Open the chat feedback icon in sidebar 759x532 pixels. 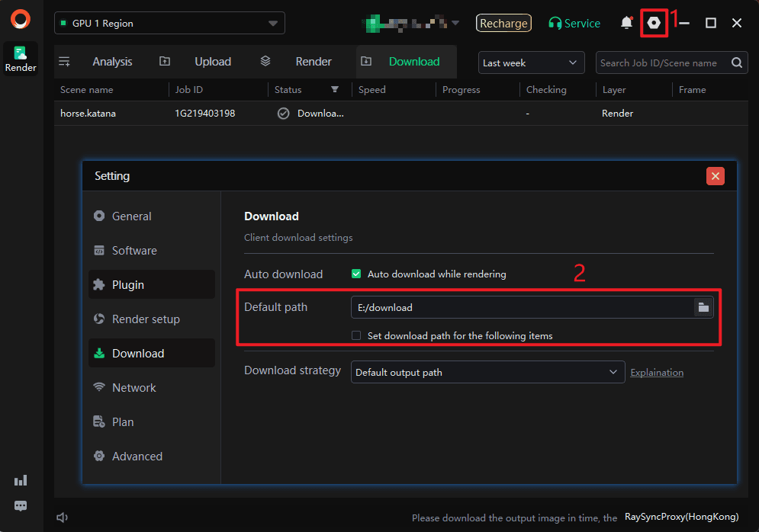[21, 506]
